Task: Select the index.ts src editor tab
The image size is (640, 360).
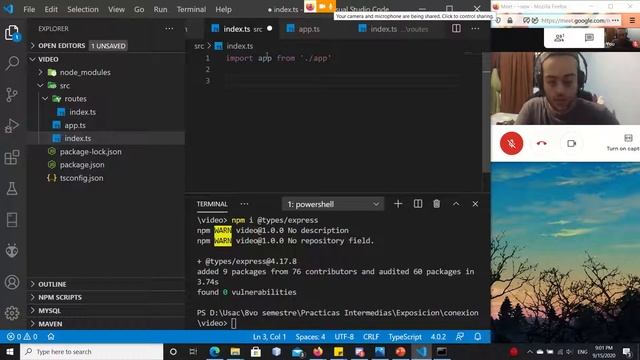Action: click(x=242, y=29)
